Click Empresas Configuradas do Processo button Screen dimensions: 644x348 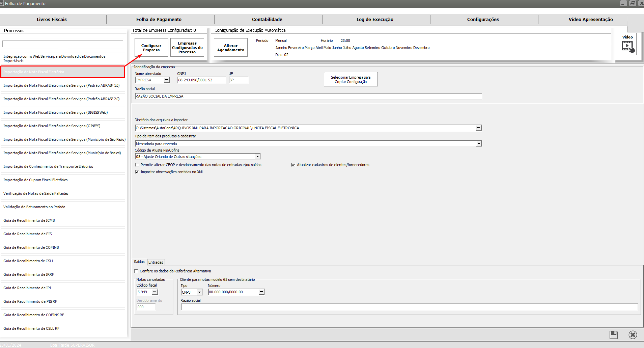pos(187,48)
